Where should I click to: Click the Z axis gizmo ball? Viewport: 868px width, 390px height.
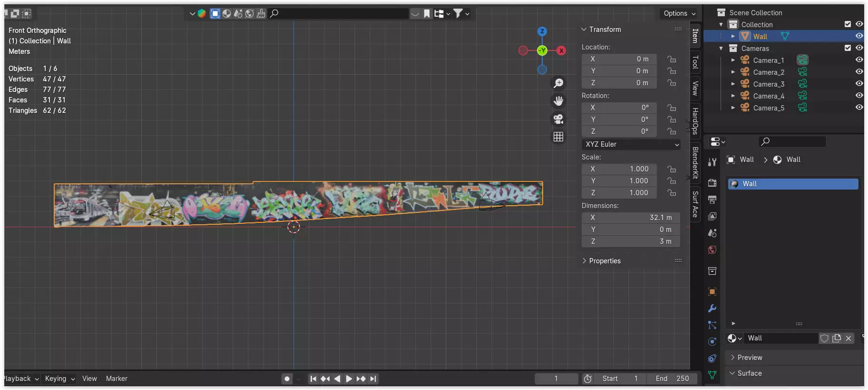[542, 31]
